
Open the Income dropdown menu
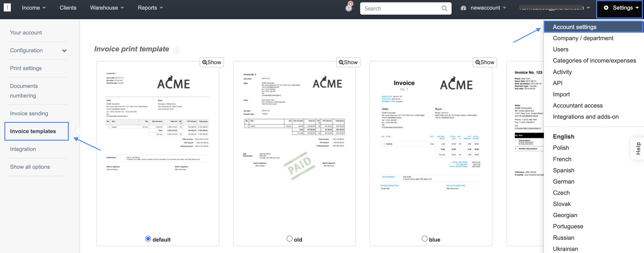pos(34,8)
